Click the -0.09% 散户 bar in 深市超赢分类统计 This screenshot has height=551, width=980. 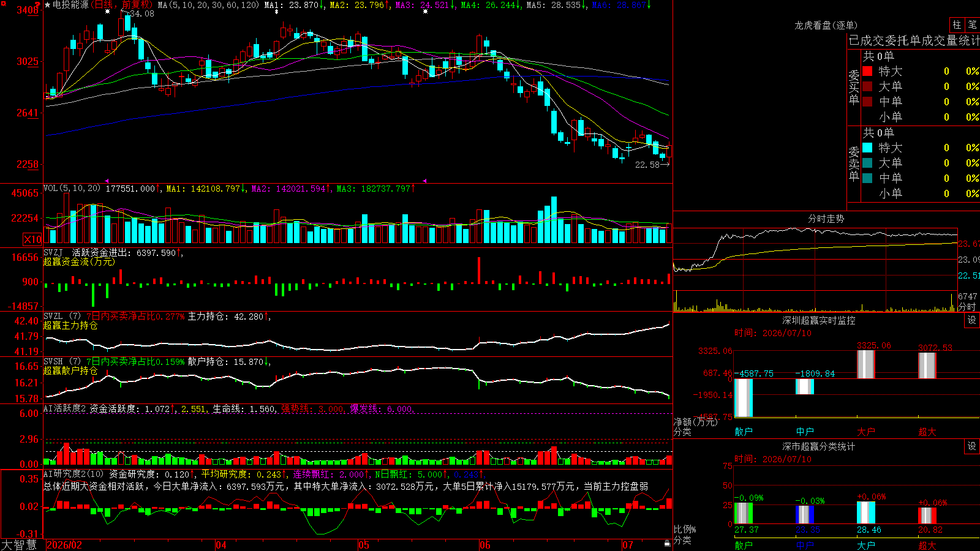pyautogui.click(x=744, y=513)
